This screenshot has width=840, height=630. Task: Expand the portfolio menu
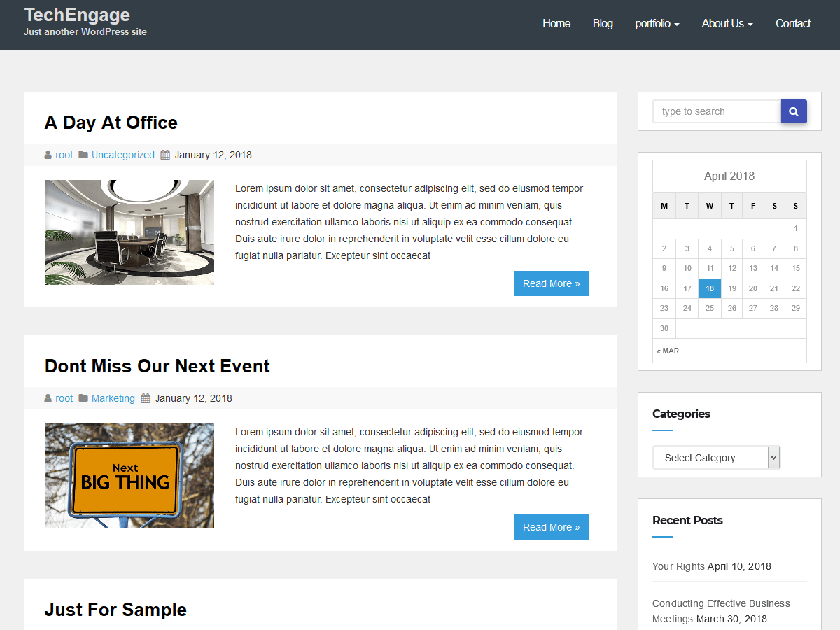pyautogui.click(x=657, y=24)
